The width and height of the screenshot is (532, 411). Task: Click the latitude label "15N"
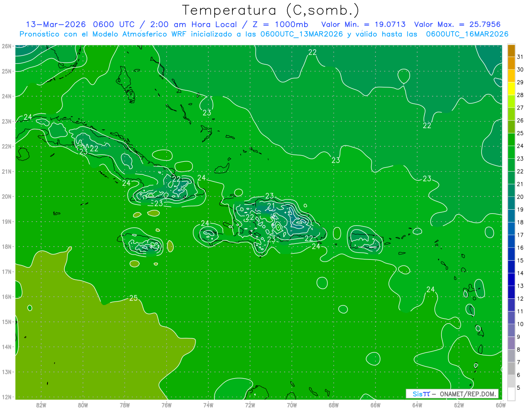[x=7, y=322]
